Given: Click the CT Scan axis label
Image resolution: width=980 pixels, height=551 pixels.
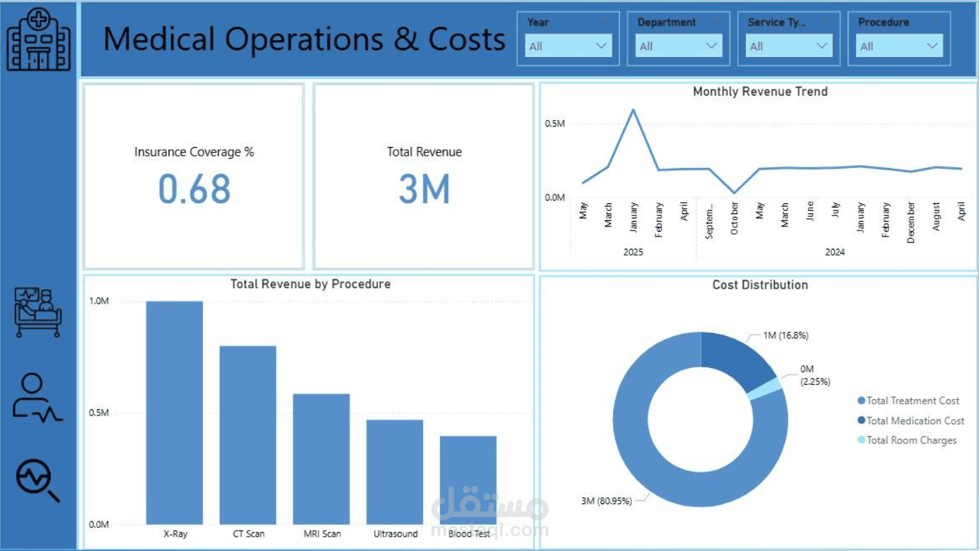Looking at the screenshot, I should 248,534.
